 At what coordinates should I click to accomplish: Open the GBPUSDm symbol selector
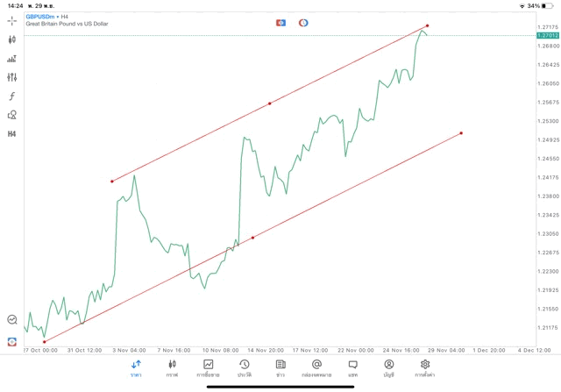[x=39, y=17]
